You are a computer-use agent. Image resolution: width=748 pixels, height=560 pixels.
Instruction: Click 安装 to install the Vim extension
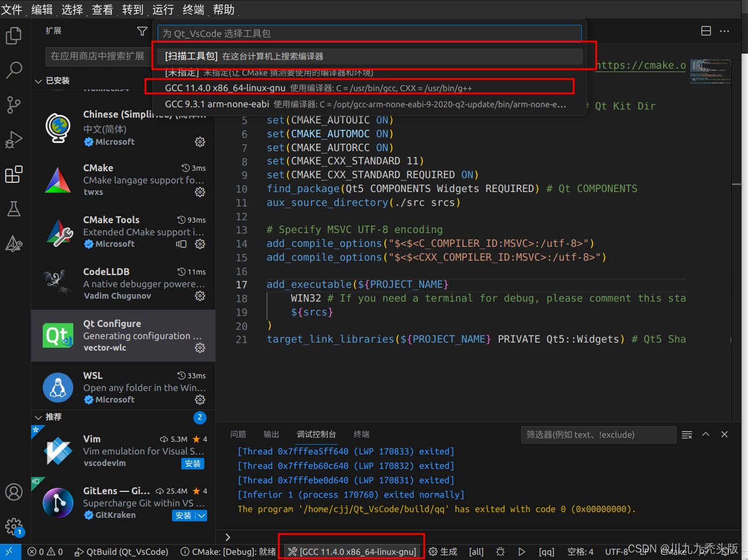coord(192,463)
